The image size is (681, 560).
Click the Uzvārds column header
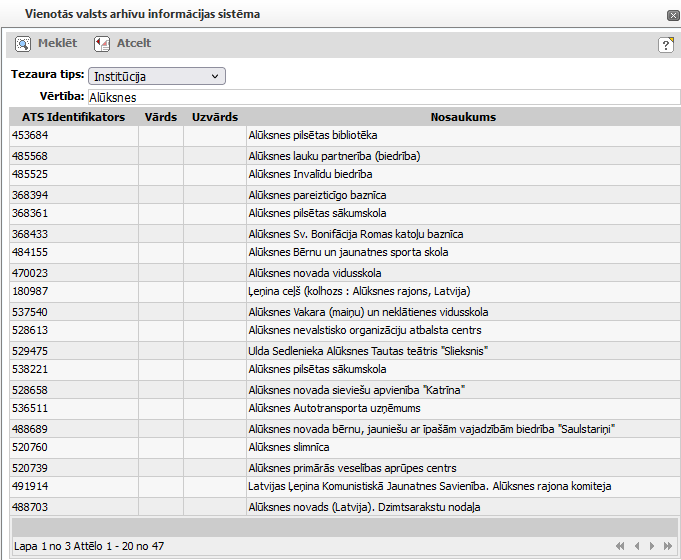tap(214, 117)
